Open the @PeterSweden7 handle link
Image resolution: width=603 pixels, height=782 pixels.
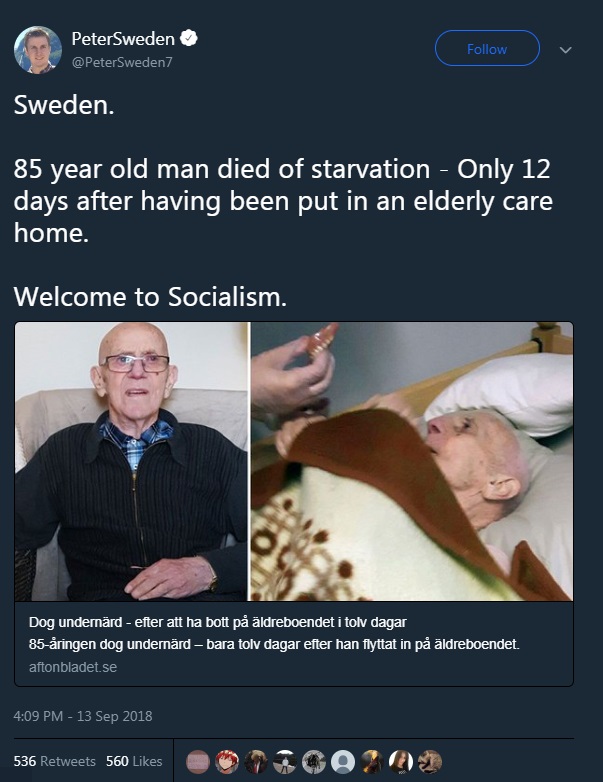tap(122, 62)
